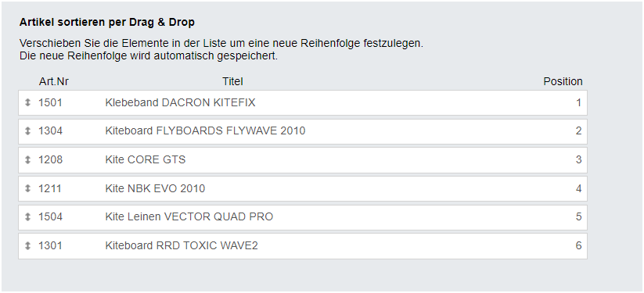Viewport: 644px width, 293px height.
Task: Click position number 6 in last row
Action: pyautogui.click(x=579, y=245)
